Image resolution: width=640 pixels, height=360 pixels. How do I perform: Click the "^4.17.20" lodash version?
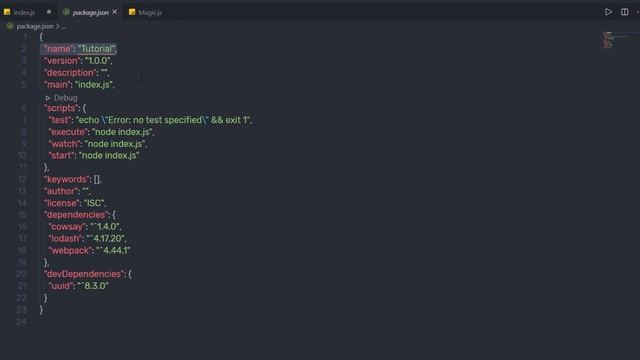click(106, 238)
